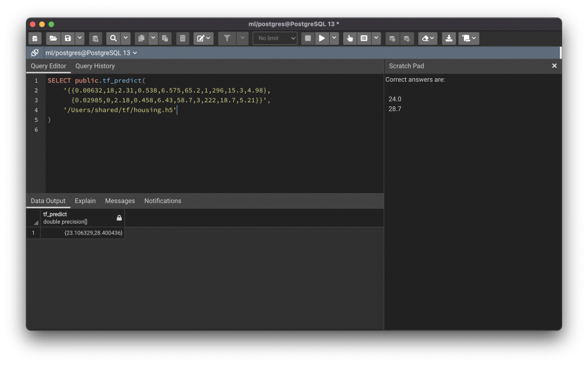Image resolution: width=588 pixels, height=365 pixels.
Task: Click the Open File folder icon
Action: click(53, 39)
